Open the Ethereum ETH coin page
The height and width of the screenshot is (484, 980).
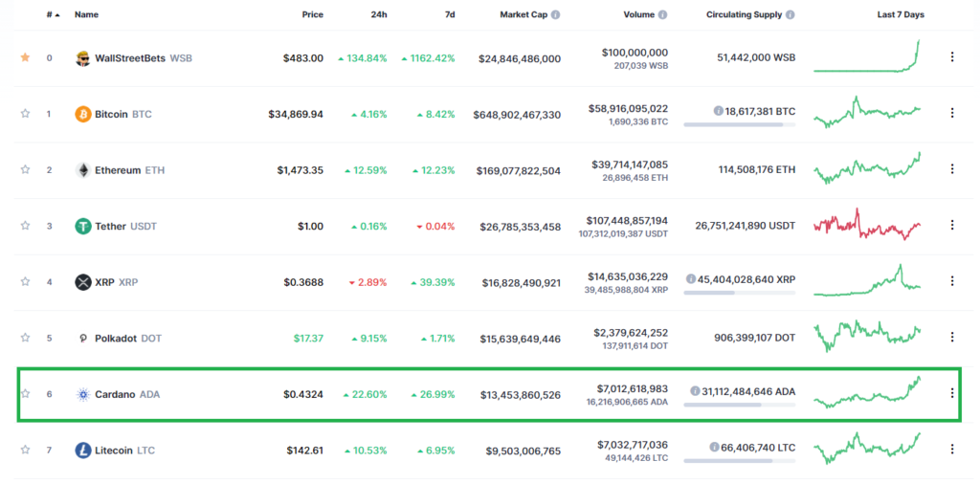pyautogui.click(x=129, y=170)
